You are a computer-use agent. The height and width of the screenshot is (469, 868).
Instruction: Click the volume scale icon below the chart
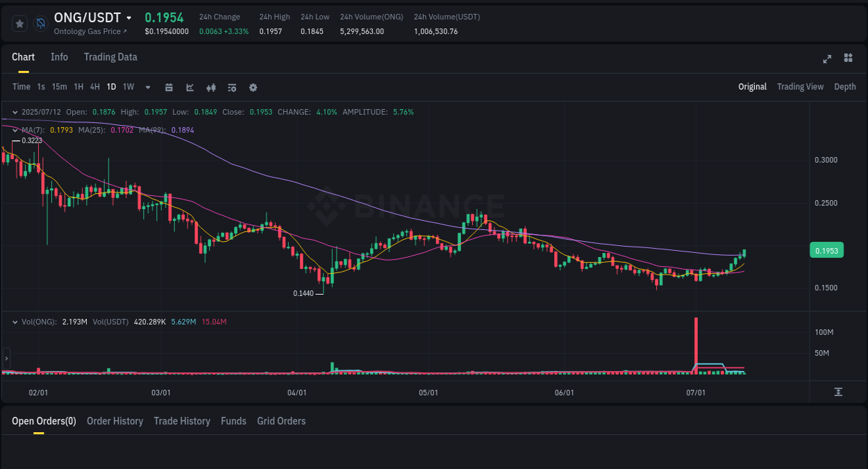(839, 392)
